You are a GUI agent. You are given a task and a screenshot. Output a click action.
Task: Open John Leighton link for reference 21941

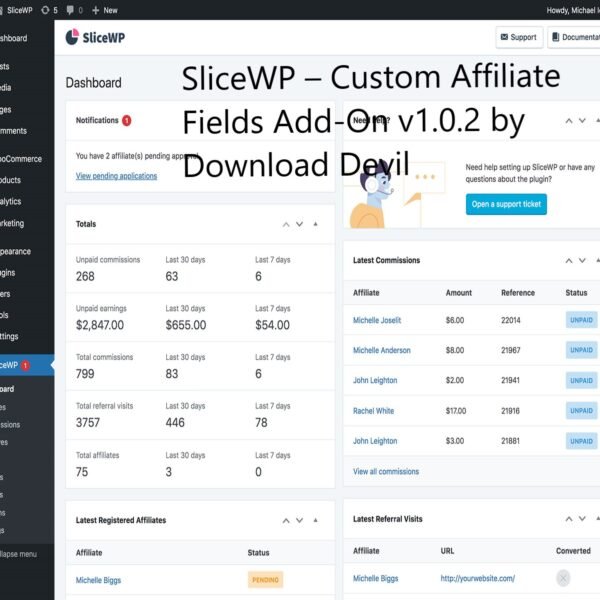[375, 380]
